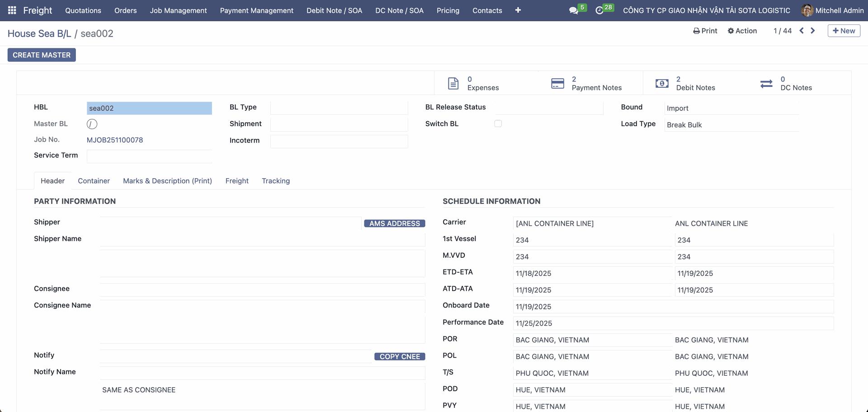Click the HBL input field

coord(149,108)
